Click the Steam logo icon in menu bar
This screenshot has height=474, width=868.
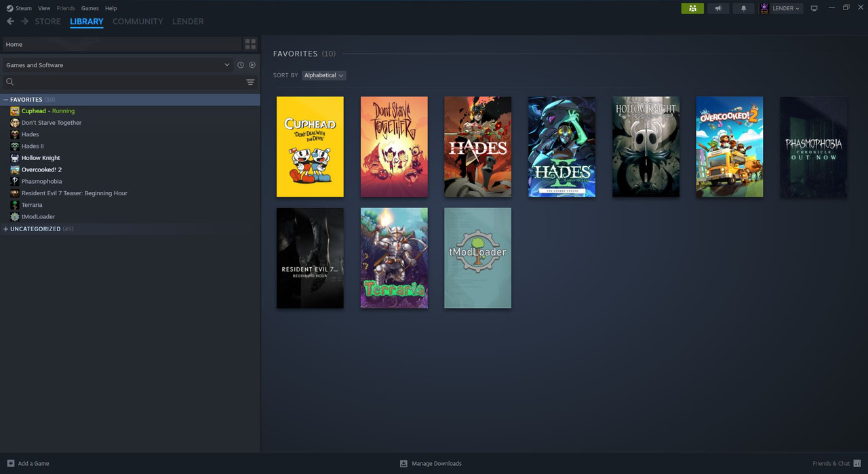[x=9, y=8]
